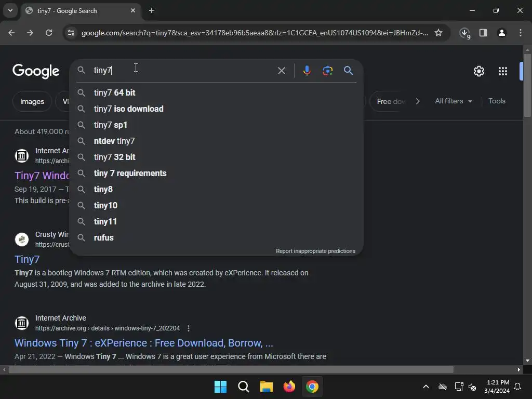Clear the search box with X
The height and width of the screenshot is (399, 532).
tap(281, 71)
